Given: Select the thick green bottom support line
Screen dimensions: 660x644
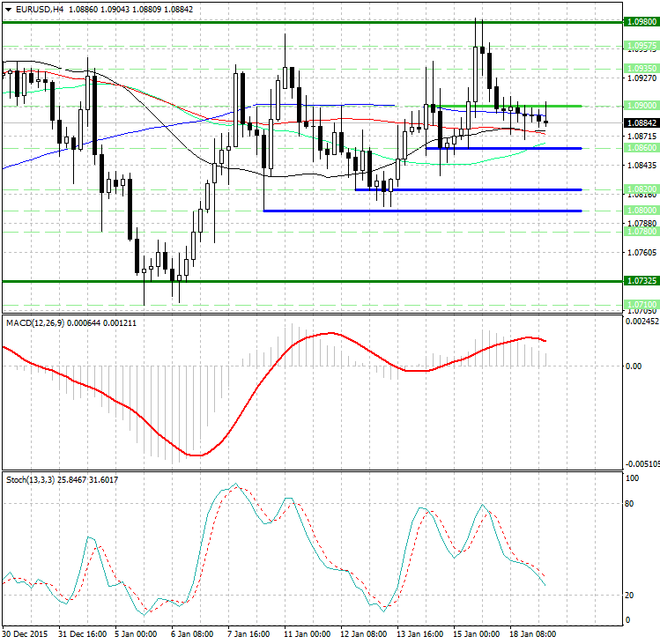Looking at the screenshot, I should pos(308,281).
